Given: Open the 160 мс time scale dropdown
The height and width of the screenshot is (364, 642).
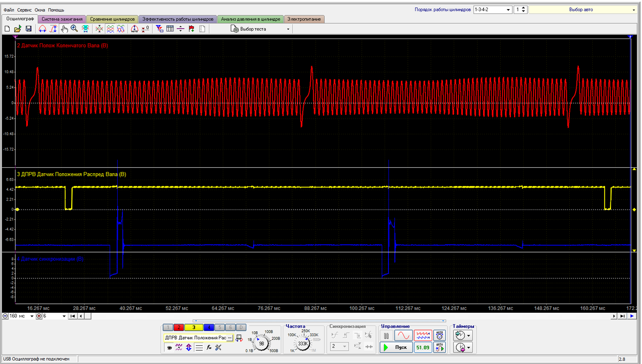Looking at the screenshot, I should coord(31,316).
